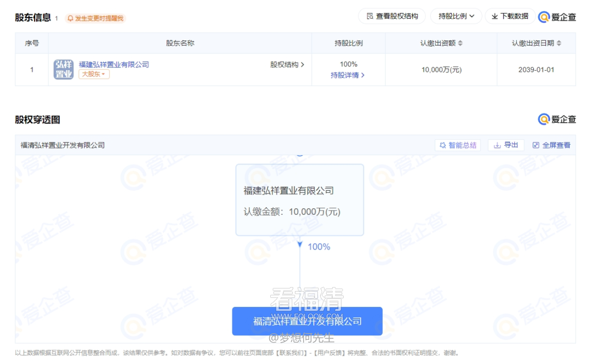Open 持股详情 link
592x364 pixels.
click(x=348, y=75)
